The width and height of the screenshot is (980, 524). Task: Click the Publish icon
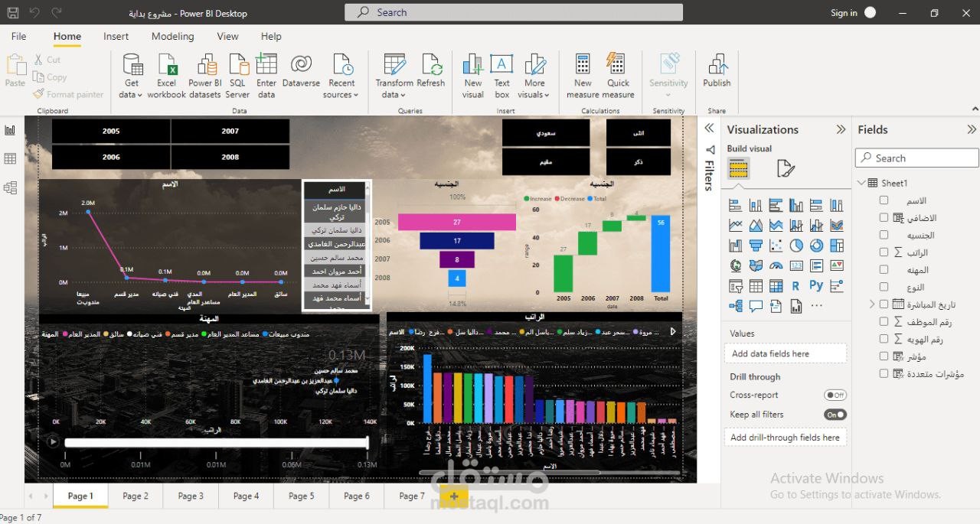pos(717,65)
